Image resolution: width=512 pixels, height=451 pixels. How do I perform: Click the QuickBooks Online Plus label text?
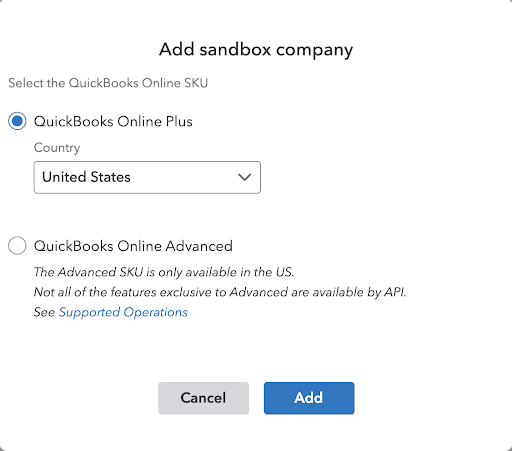pyautogui.click(x=113, y=121)
